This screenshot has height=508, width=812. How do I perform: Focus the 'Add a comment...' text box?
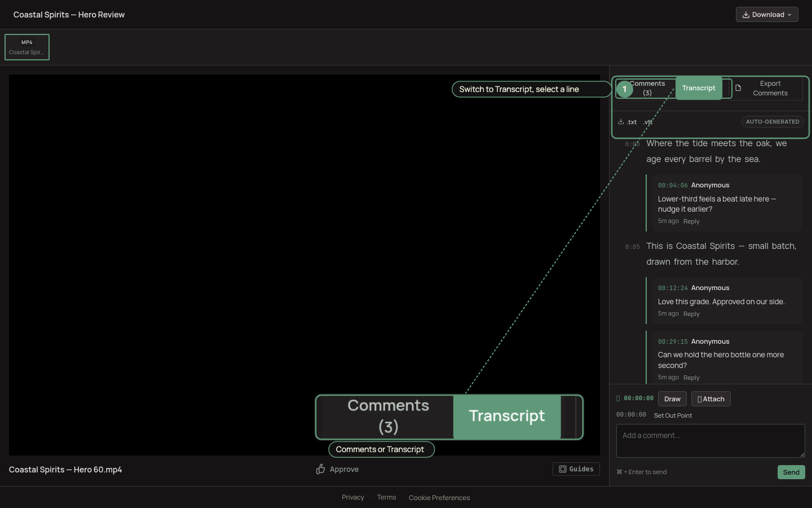click(710, 441)
